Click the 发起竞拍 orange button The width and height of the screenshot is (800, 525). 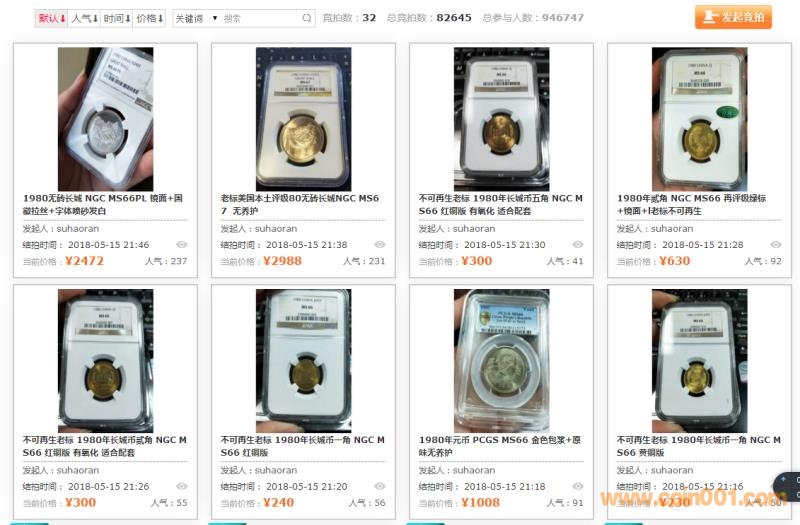733,17
